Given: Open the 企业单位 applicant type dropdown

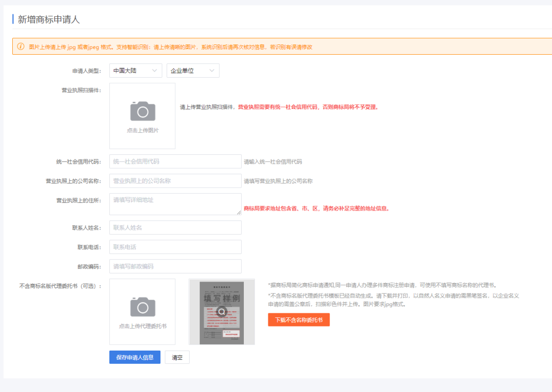Looking at the screenshot, I should click(x=193, y=71).
